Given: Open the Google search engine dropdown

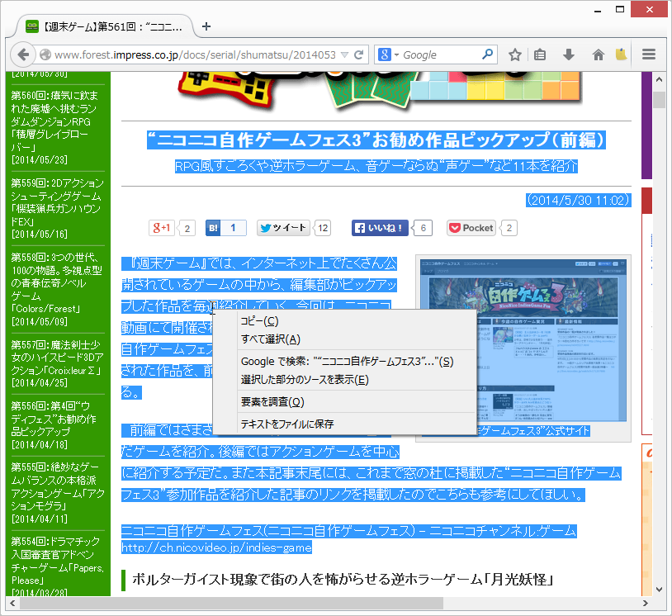Looking at the screenshot, I should point(389,54).
